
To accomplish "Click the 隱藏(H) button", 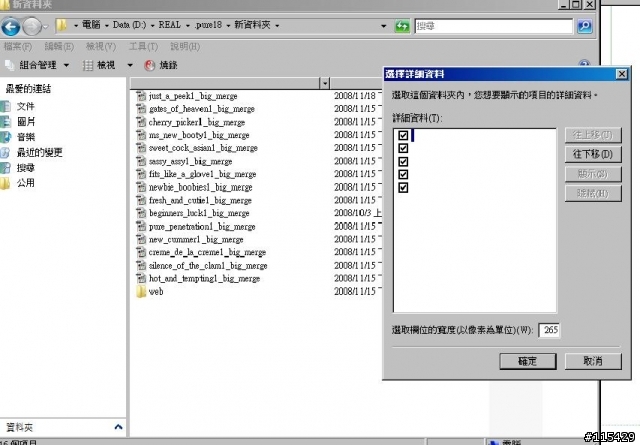I will pyautogui.click(x=593, y=194).
